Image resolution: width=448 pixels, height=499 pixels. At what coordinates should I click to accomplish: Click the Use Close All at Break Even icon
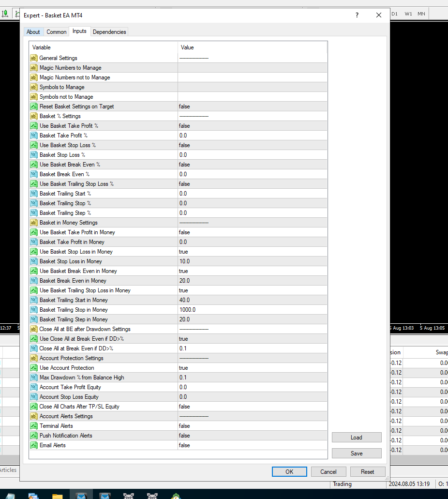coord(34,339)
